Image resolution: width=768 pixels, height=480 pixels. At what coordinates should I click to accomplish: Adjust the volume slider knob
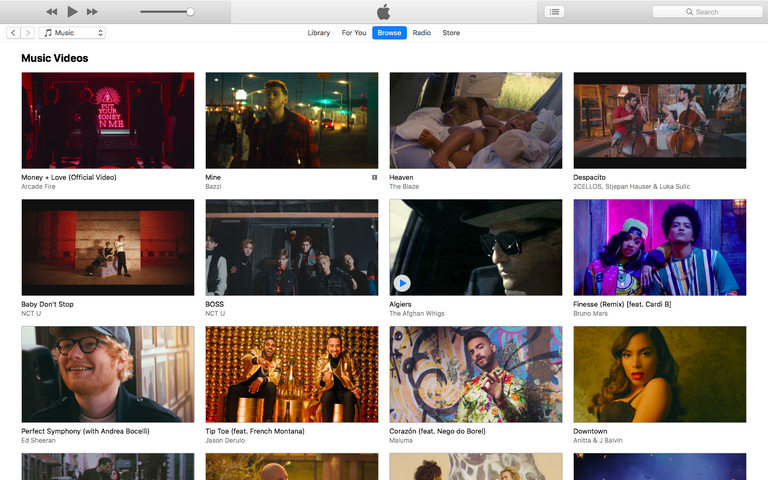tap(190, 12)
